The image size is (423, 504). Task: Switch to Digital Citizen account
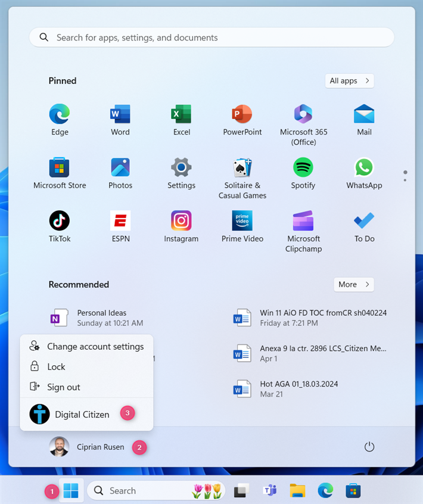click(x=86, y=414)
